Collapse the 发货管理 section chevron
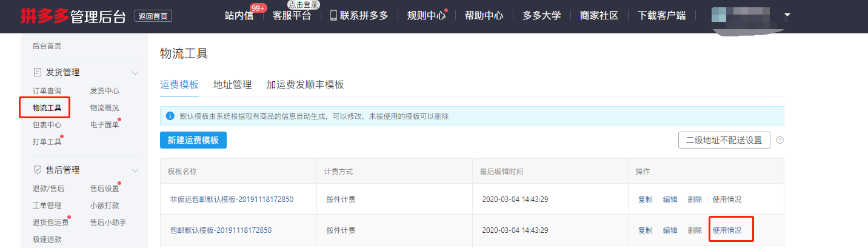 [135, 72]
